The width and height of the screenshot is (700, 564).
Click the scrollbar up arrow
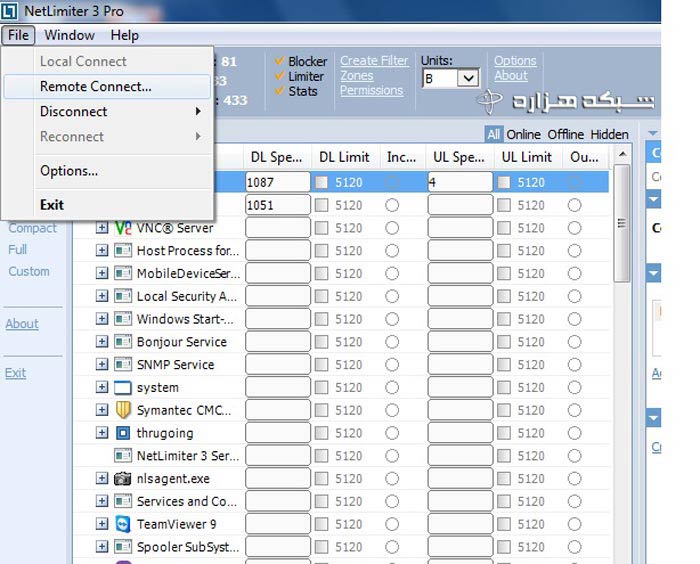tap(622, 154)
